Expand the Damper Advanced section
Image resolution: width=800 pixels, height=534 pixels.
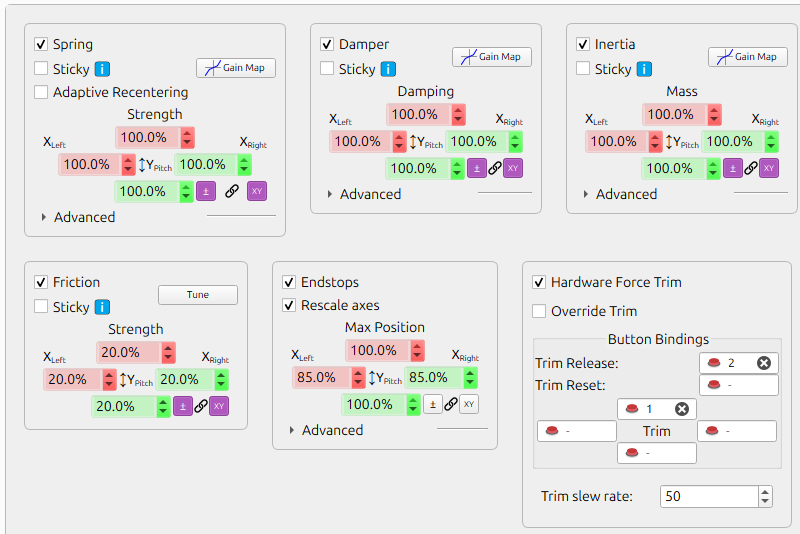(x=329, y=194)
